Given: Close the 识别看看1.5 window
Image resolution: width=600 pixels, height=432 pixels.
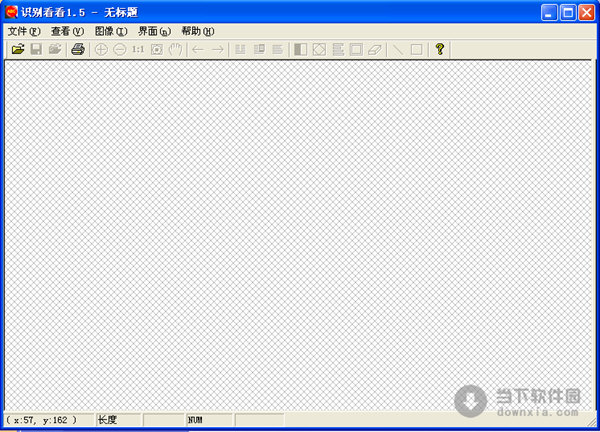Looking at the screenshot, I should (x=587, y=13).
